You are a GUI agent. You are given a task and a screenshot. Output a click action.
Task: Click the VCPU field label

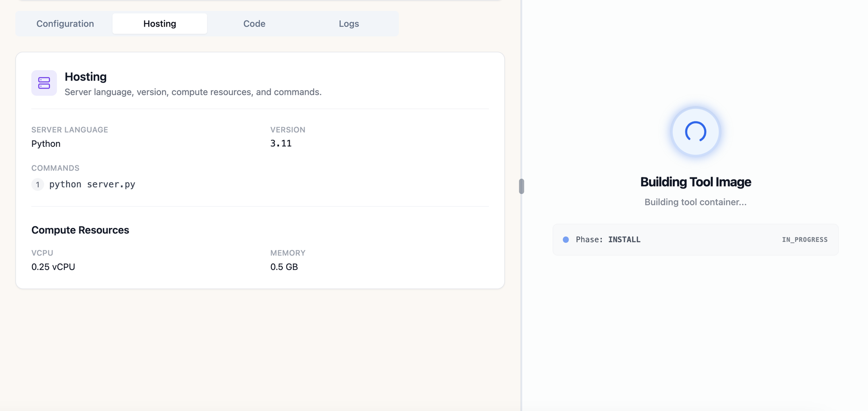coord(42,253)
